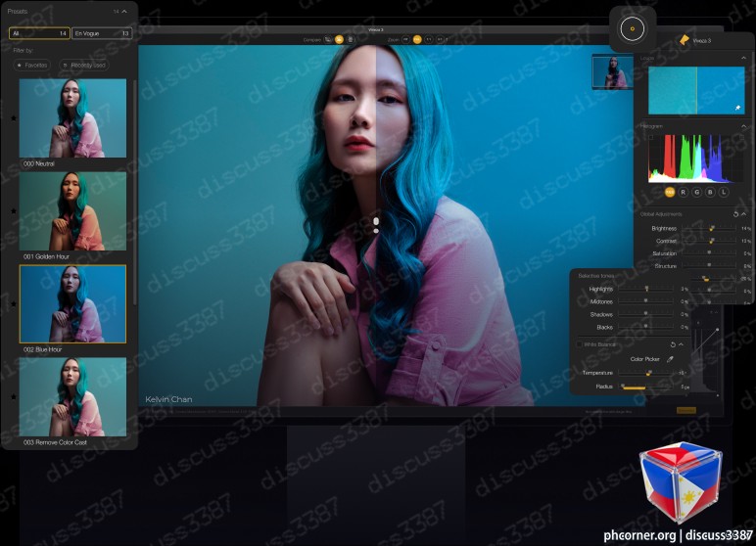The width and height of the screenshot is (756, 546).
Task: Favorite the 001 Golden Hour preset star
Action: coord(14,211)
